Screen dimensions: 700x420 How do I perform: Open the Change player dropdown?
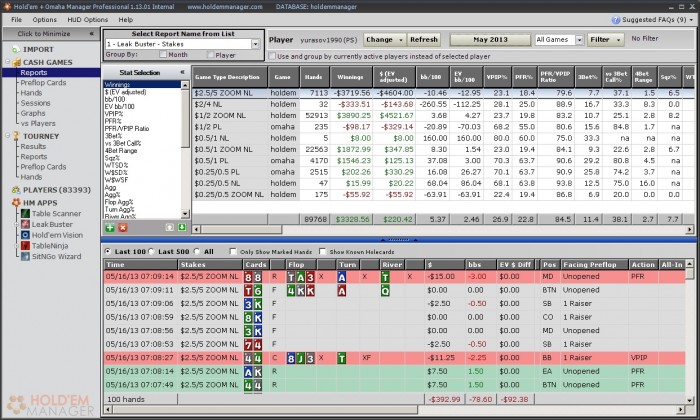384,40
